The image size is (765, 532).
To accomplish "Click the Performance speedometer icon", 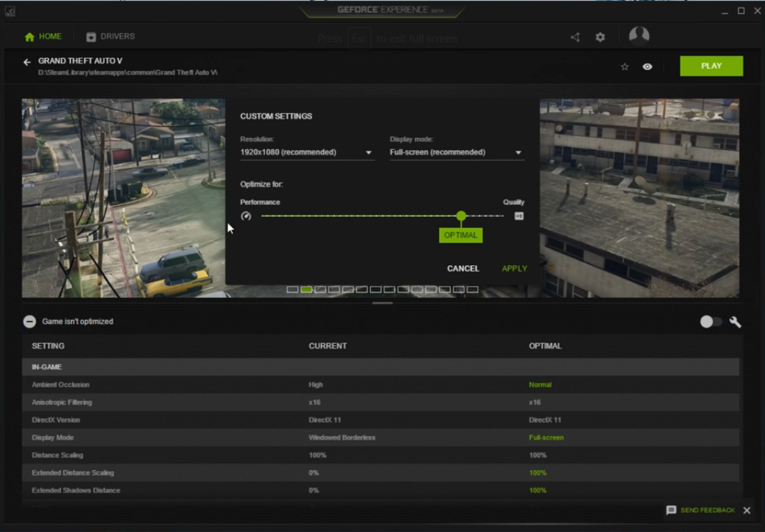I will coord(246,216).
